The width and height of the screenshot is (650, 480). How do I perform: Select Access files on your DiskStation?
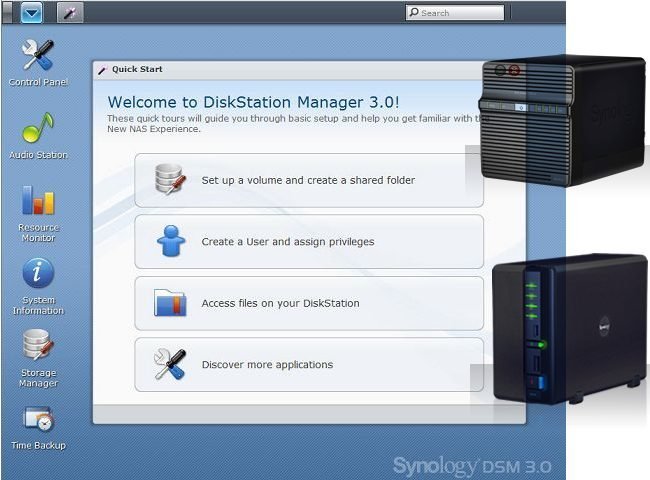click(309, 303)
